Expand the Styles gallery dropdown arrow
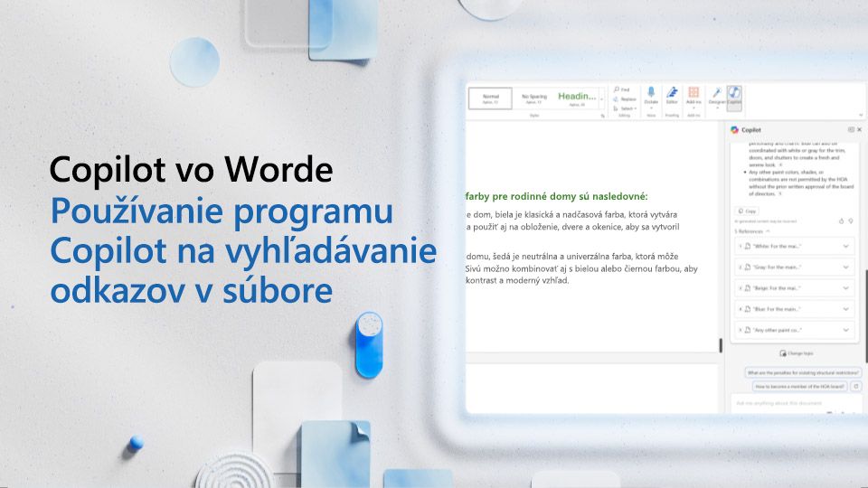The image size is (868, 488). point(602,99)
